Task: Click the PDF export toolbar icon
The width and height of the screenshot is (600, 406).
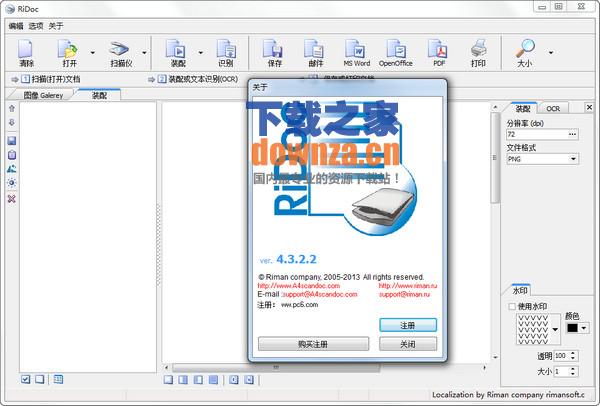Action: pyautogui.click(x=439, y=53)
